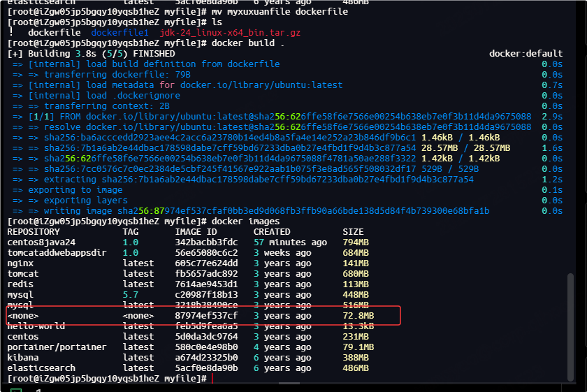Click the tomcataddwebappsdir repository name

tap(57, 253)
